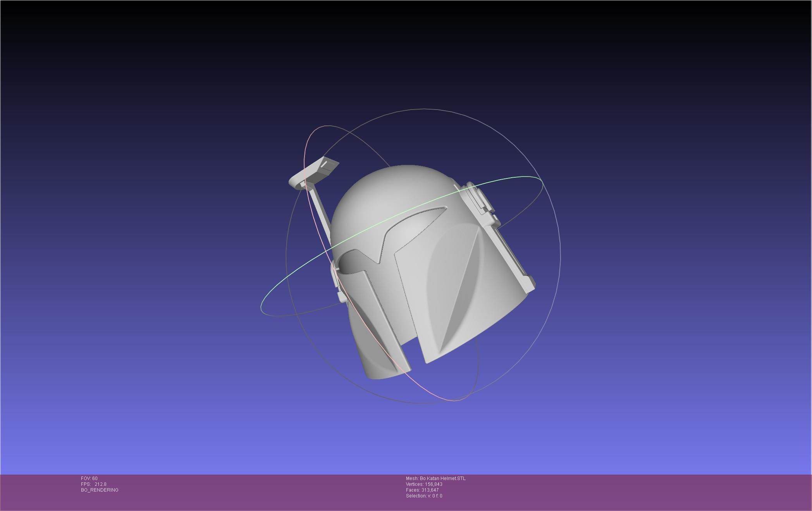Click the 'Vertices: 156,843' count
Viewport: 812px width, 511px height.
point(424,484)
